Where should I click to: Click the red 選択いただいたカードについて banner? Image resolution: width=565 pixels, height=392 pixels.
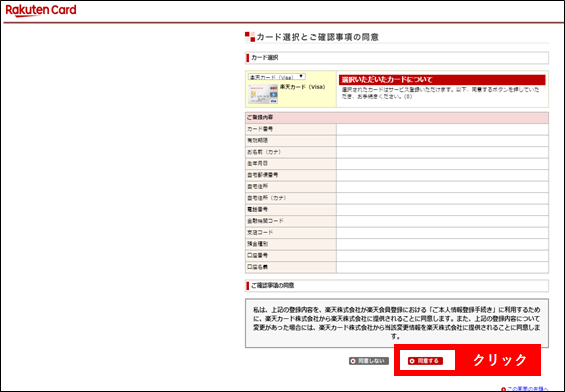pos(442,80)
